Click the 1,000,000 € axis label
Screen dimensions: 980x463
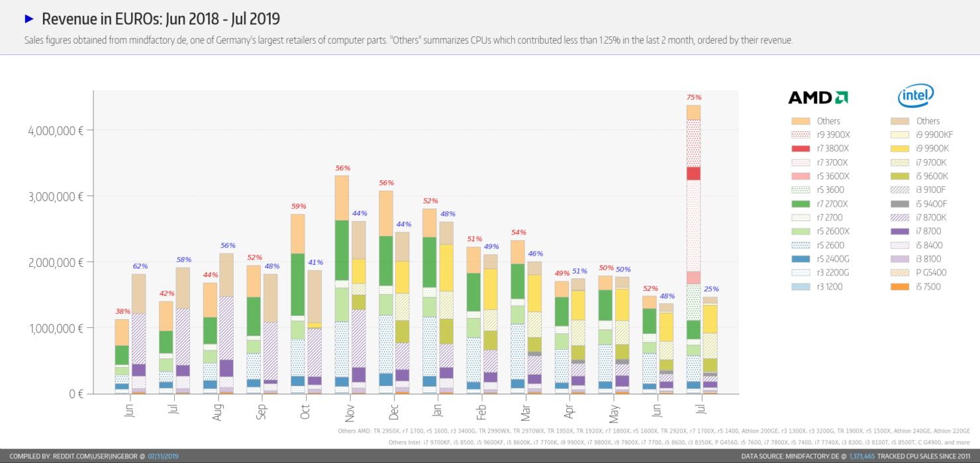pyautogui.click(x=55, y=328)
